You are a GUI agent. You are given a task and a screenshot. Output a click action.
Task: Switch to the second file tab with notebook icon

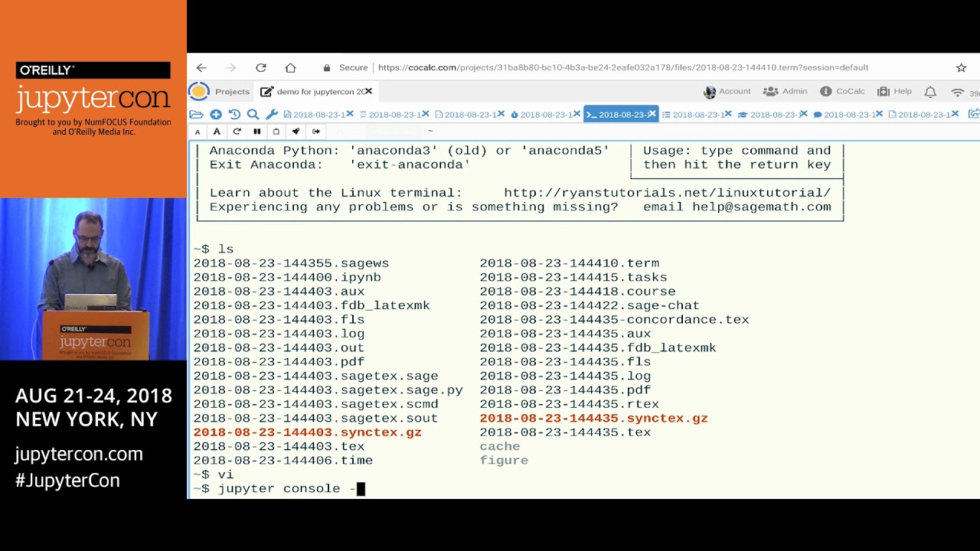(x=390, y=115)
